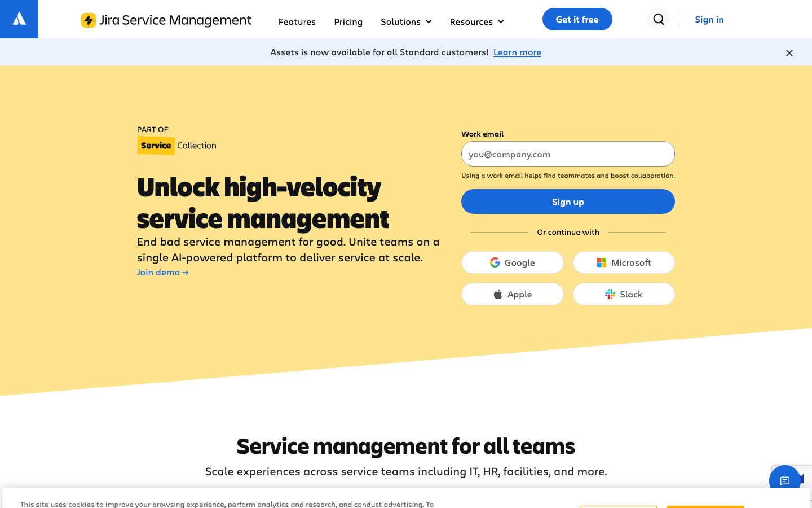Open the Pricing page link
The height and width of the screenshot is (508, 812).
click(x=348, y=21)
